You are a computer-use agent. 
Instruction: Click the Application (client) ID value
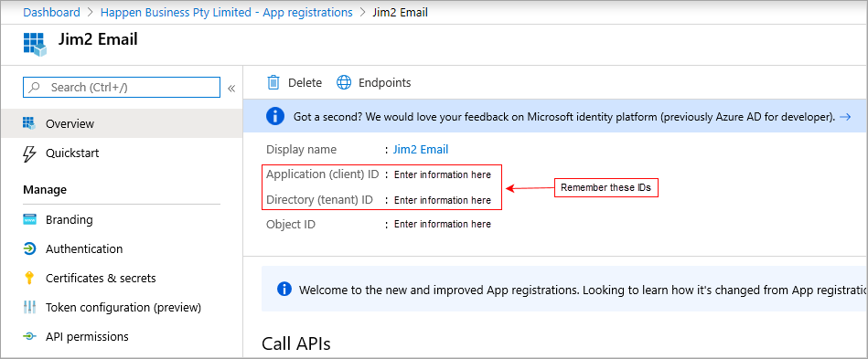[x=443, y=174]
